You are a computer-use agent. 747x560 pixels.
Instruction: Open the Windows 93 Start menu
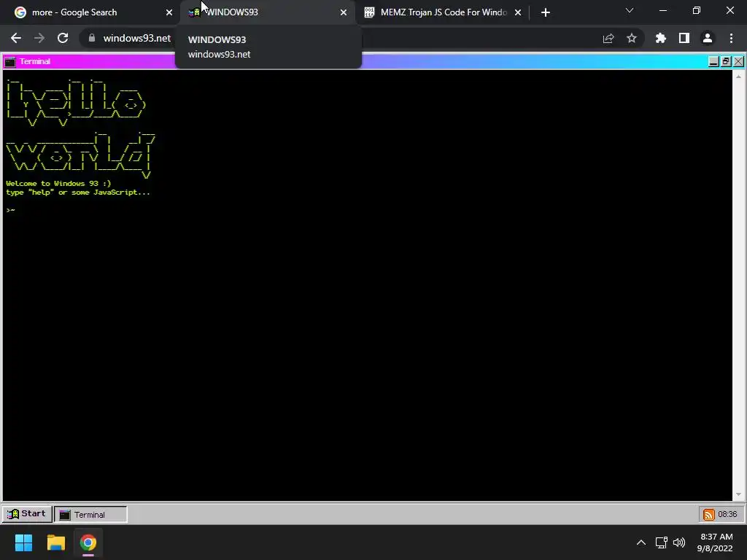point(27,514)
